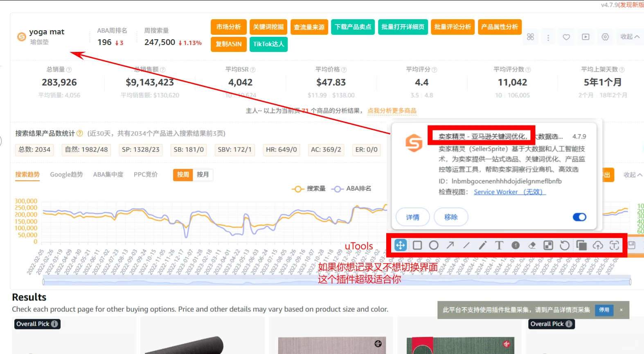This screenshot has width=644, height=354.
Task: Click the TikTok达人 button
Action: coord(268,44)
